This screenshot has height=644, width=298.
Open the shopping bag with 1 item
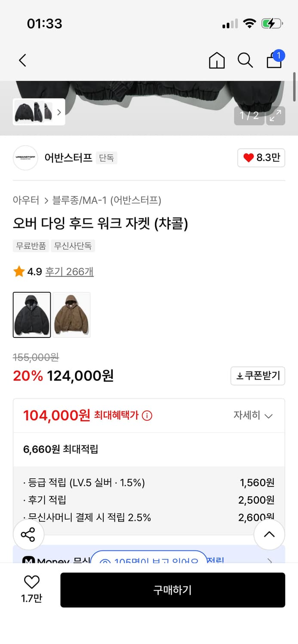pos(274,61)
